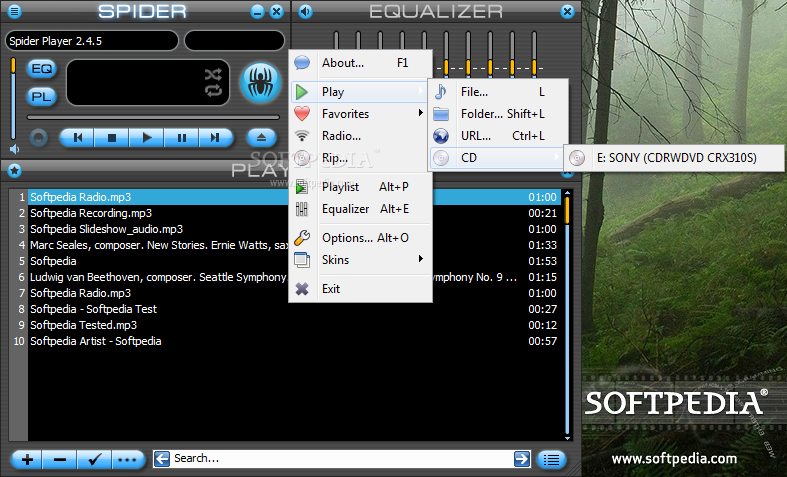This screenshot has width=787, height=477.
Task: Click the About speech bubble icon
Action: (302, 63)
